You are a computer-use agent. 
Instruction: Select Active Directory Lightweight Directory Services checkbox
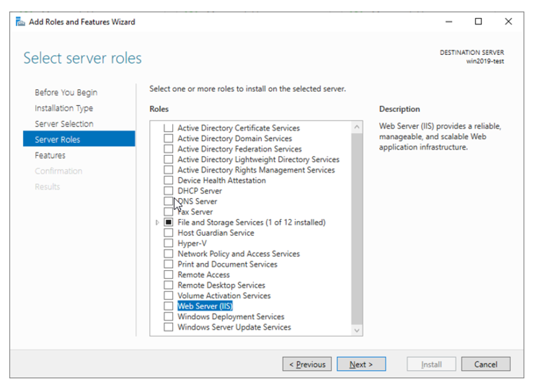click(x=168, y=160)
